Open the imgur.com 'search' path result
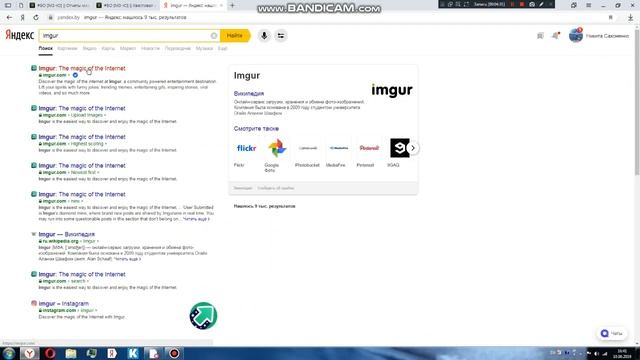The width and height of the screenshot is (640, 360). (82, 275)
